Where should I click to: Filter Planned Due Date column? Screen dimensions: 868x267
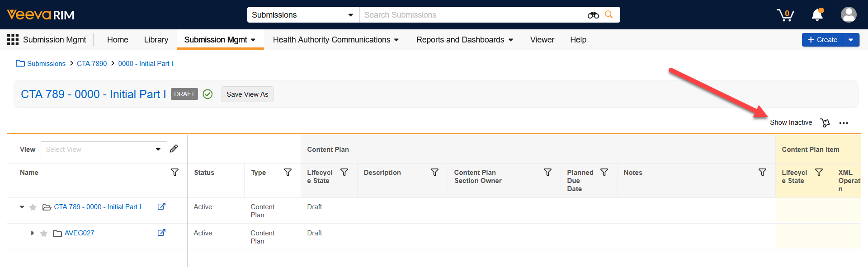click(604, 172)
